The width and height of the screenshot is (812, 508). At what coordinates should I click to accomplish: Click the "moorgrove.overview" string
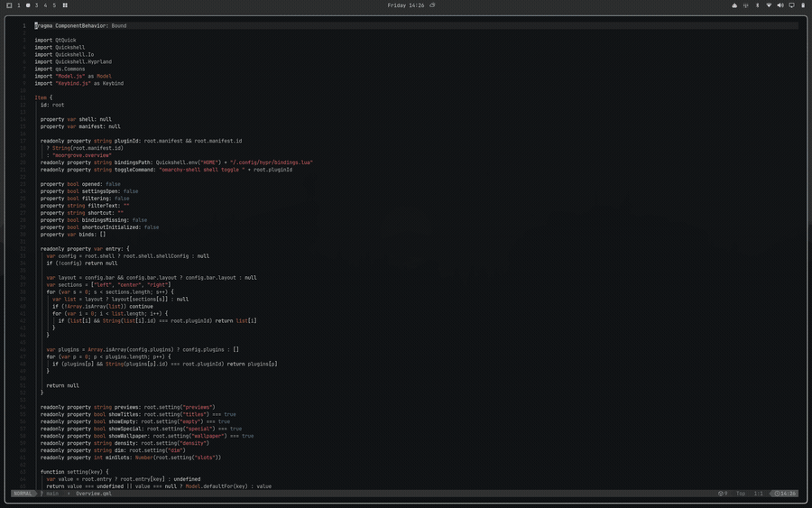82,155
